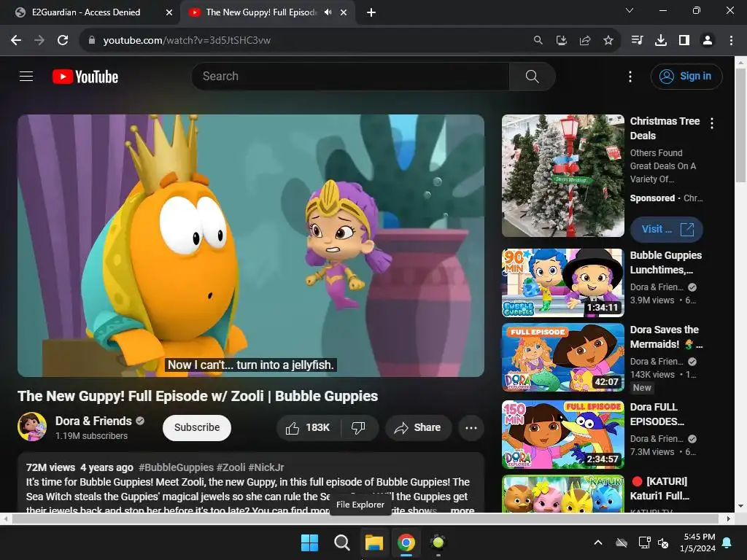Open ad options menu for Christmas Tree Deals

712,123
